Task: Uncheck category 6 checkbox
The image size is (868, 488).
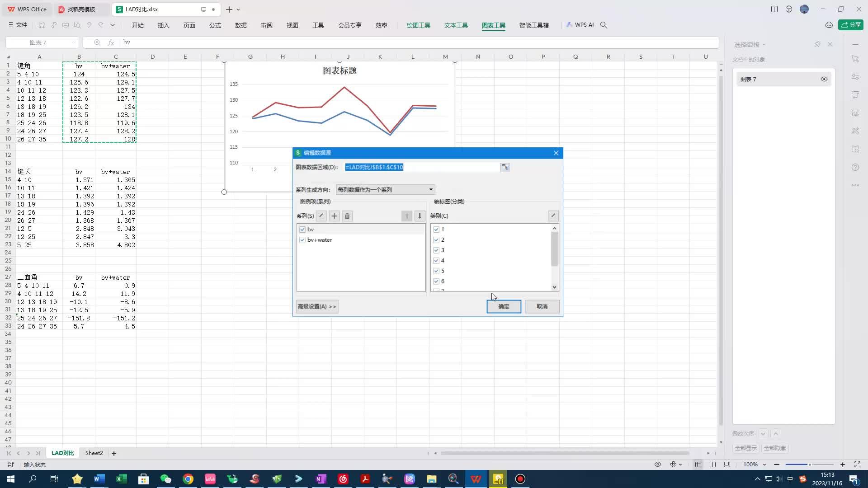Action: tap(436, 282)
